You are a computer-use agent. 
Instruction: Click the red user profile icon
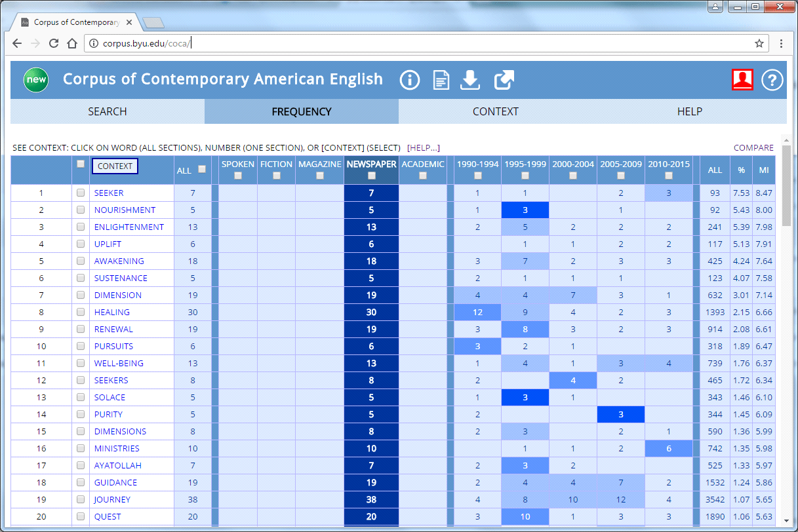(x=742, y=80)
